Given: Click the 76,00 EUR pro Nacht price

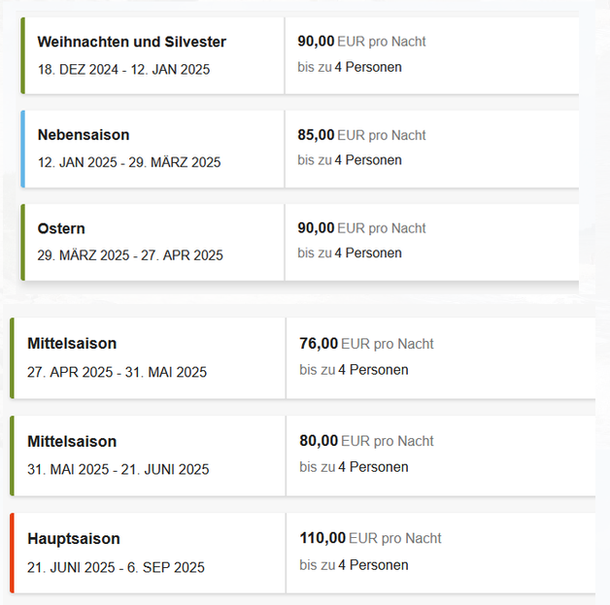Looking at the screenshot, I should 366,344.
